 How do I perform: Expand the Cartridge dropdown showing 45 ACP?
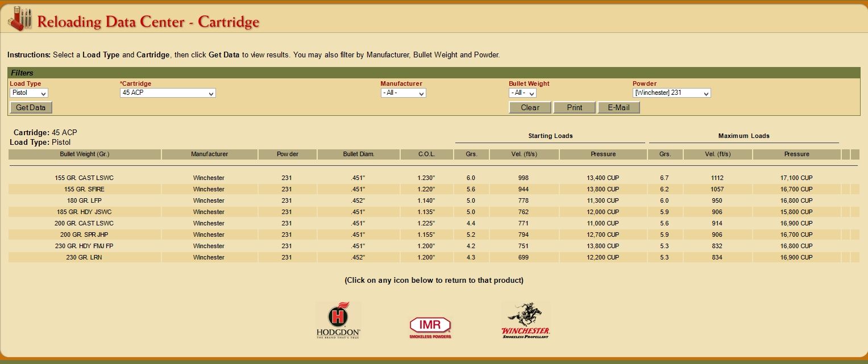click(168, 93)
